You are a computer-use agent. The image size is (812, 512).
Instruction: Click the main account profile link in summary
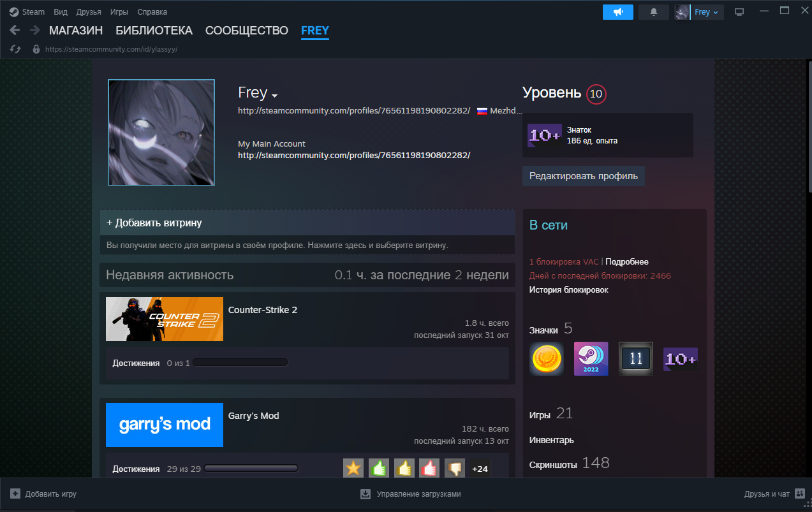pos(354,155)
